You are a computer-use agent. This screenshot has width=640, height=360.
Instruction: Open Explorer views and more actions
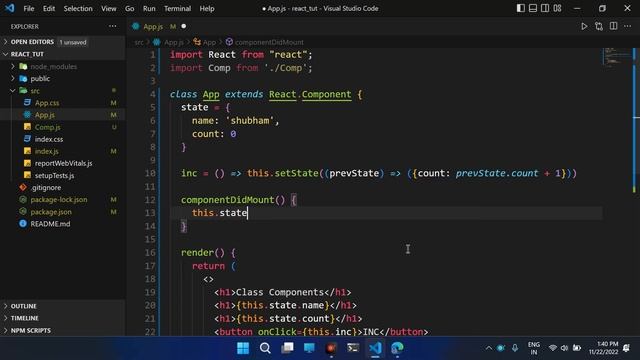(113, 26)
